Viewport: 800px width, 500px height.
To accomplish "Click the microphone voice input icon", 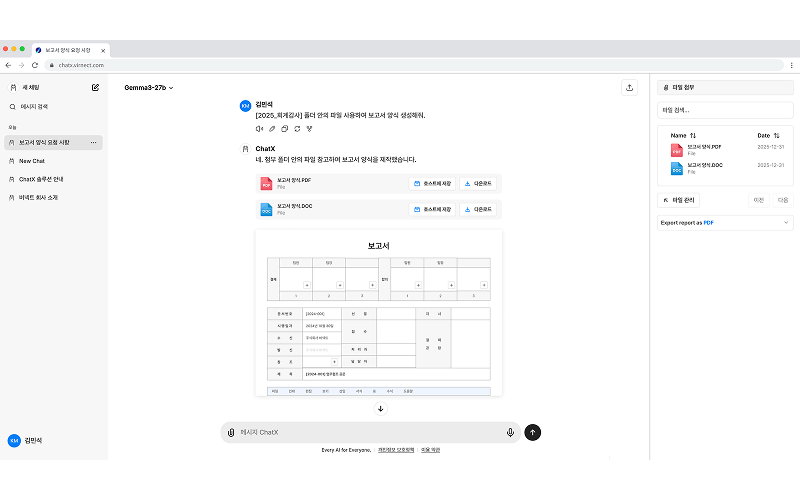I will point(510,432).
